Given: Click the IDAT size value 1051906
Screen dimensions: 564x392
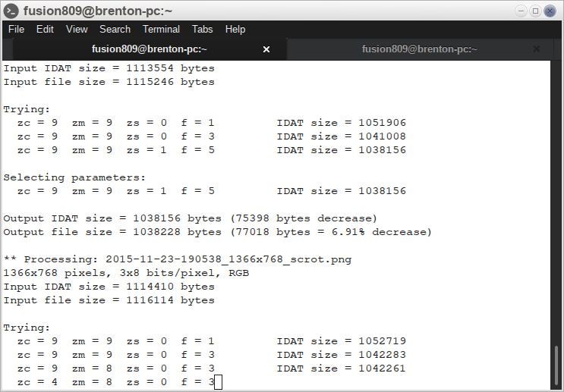Looking at the screenshot, I should point(382,123).
